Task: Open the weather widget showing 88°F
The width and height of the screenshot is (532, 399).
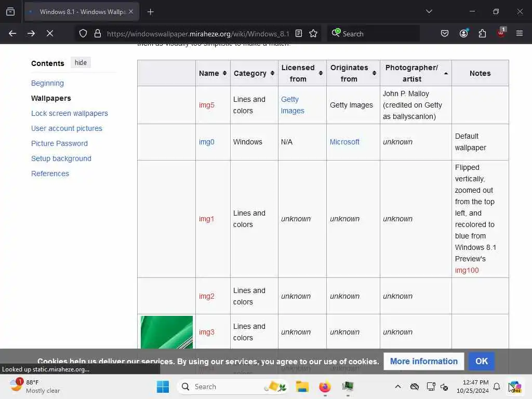Action: point(35,387)
